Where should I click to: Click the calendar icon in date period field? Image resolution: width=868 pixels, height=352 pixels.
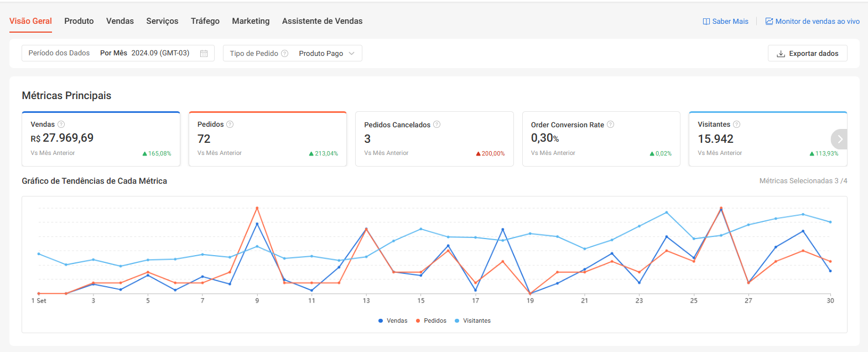click(x=204, y=54)
